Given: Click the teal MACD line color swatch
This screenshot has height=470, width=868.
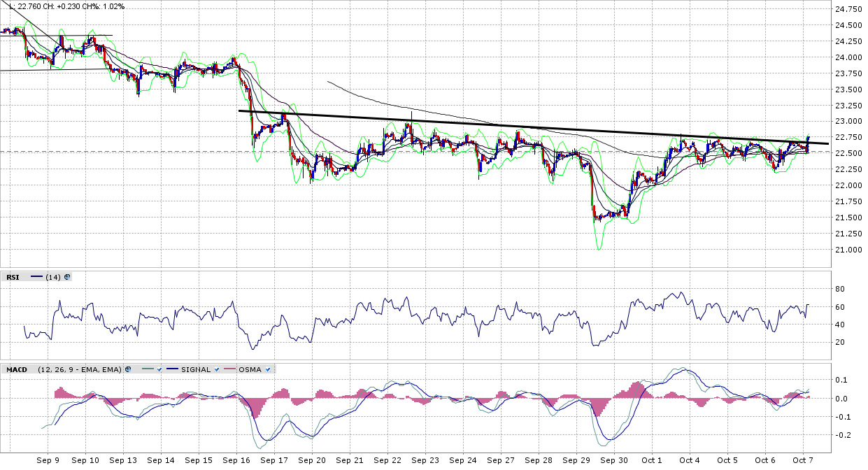Looking at the screenshot, I should (x=148, y=369).
